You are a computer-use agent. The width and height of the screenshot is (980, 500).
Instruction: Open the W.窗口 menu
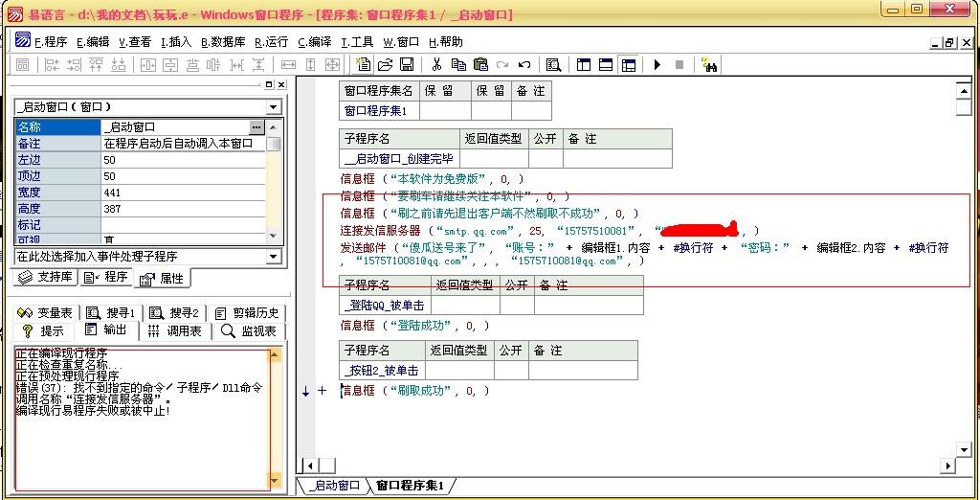coord(401,42)
